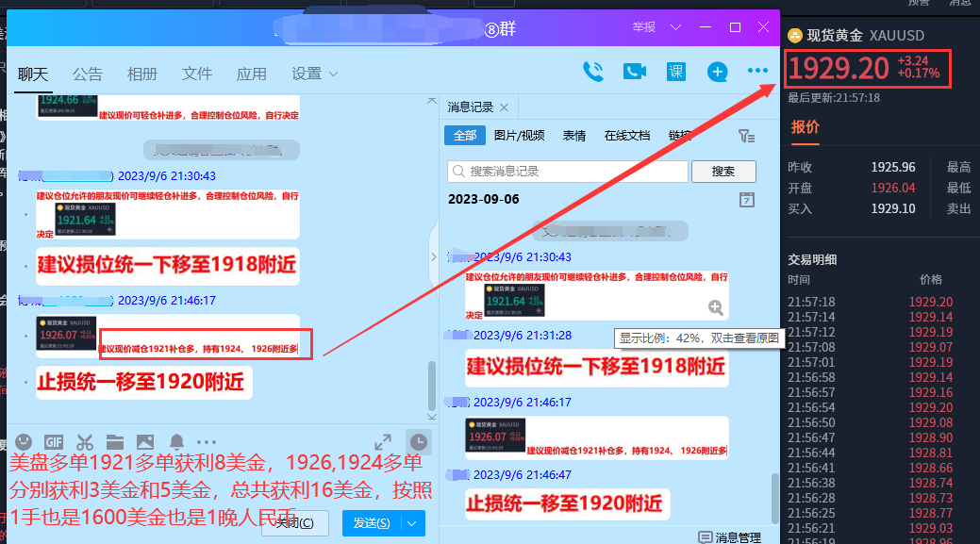Open the emoji picker in chat toolbar

coord(24,442)
